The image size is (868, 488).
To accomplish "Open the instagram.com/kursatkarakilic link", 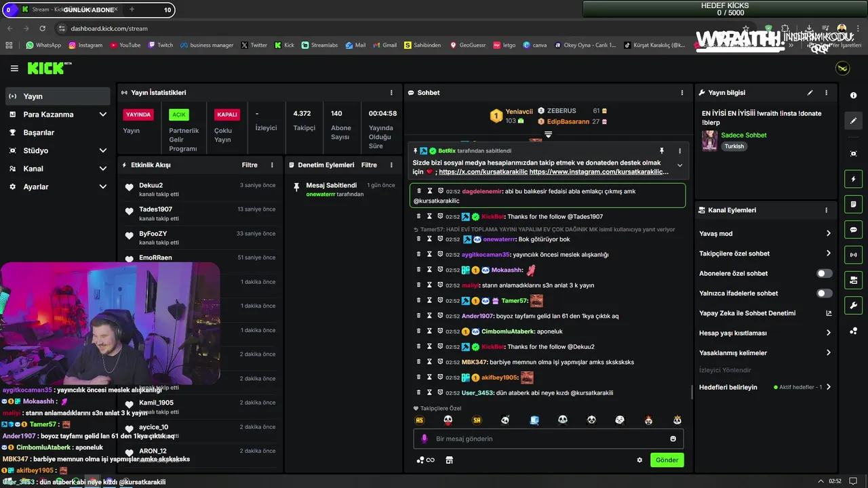I will tap(599, 172).
